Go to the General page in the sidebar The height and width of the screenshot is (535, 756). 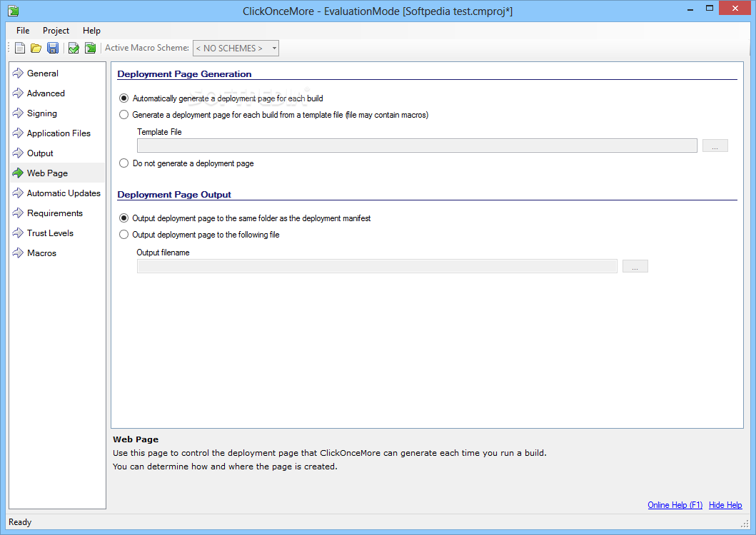[57, 73]
